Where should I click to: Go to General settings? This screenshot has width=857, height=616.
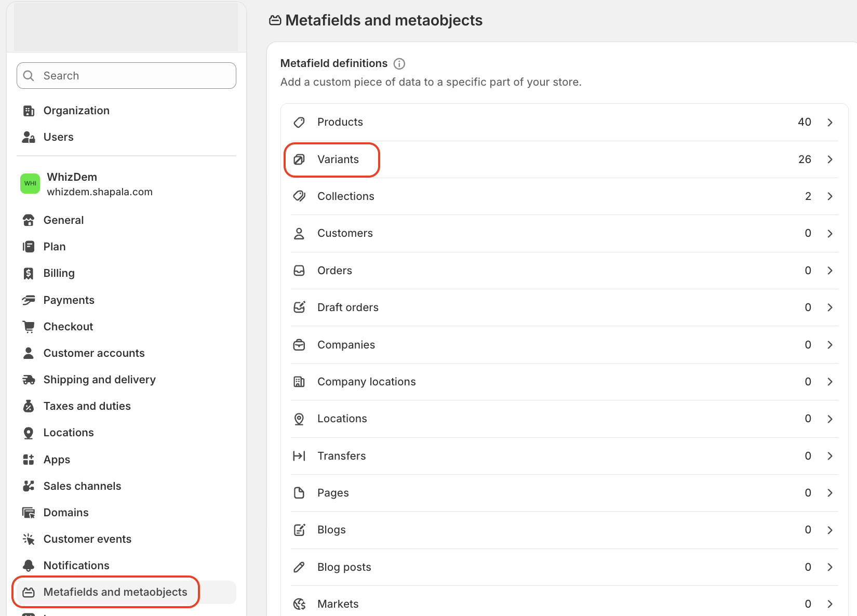pyautogui.click(x=126, y=220)
